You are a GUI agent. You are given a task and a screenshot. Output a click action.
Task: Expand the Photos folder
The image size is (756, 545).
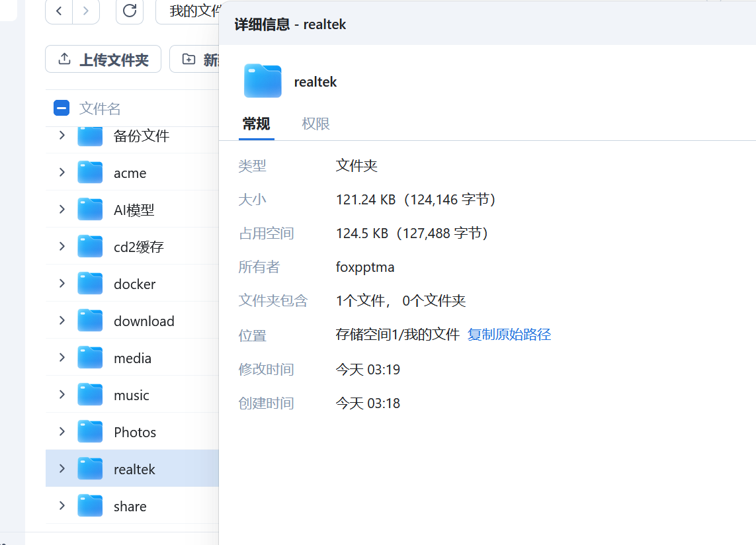[x=62, y=432]
